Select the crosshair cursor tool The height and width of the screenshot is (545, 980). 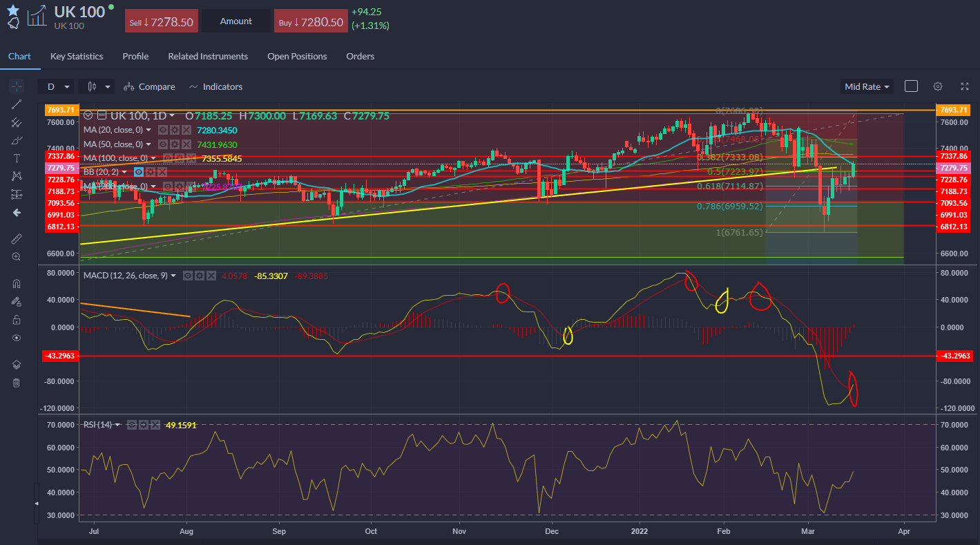click(x=17, y=86)
